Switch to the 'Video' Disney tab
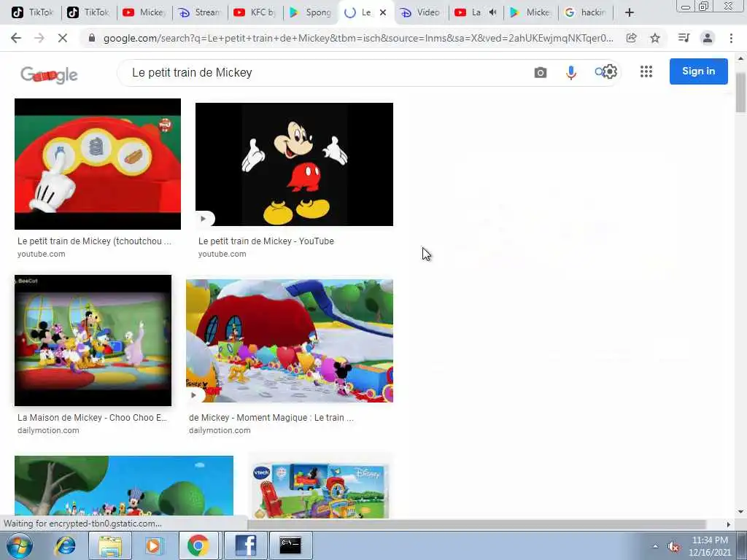This screenshot has height=560, width=747. (x=421, y=12)
